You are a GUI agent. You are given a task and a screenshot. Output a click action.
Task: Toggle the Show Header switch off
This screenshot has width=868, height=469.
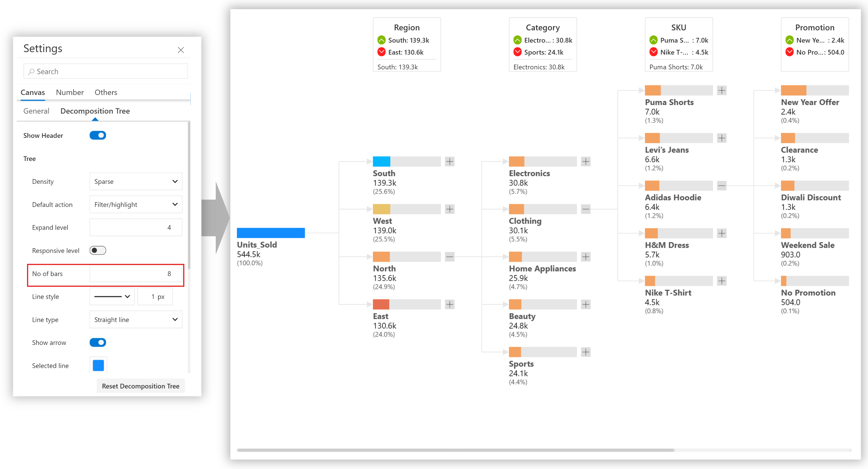98,136
